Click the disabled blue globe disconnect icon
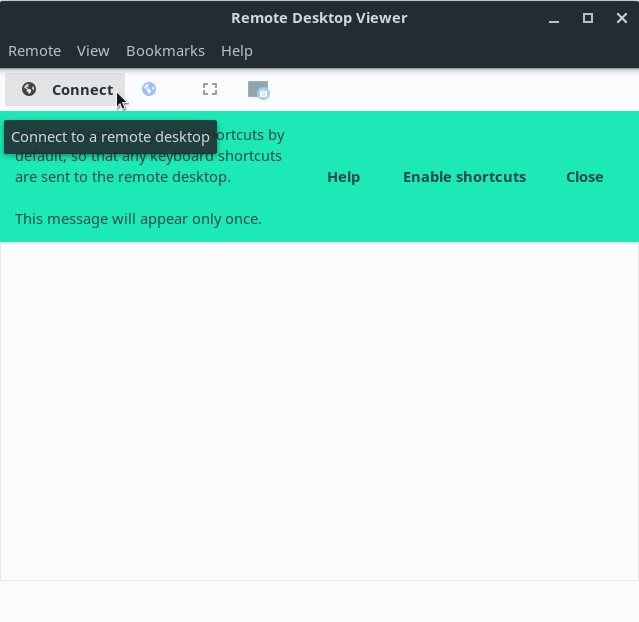The height and width of the screenshot is (622, 639). click(149, 90)
